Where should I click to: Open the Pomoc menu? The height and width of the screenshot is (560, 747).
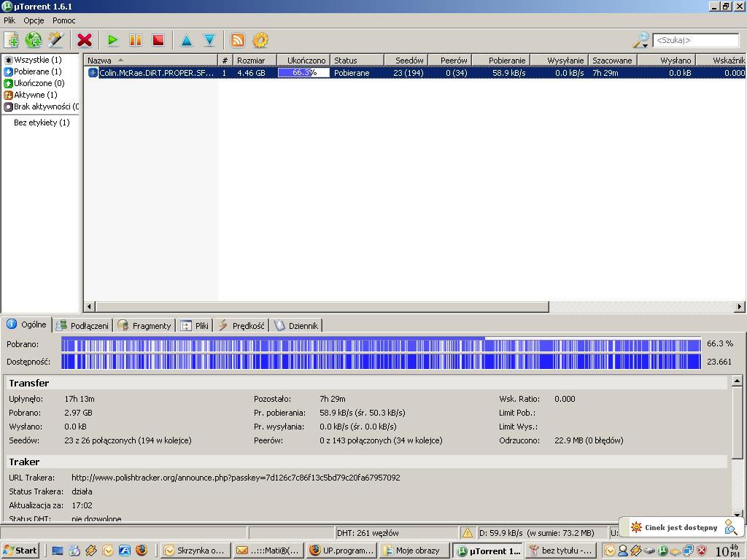[x=64, y=20]
